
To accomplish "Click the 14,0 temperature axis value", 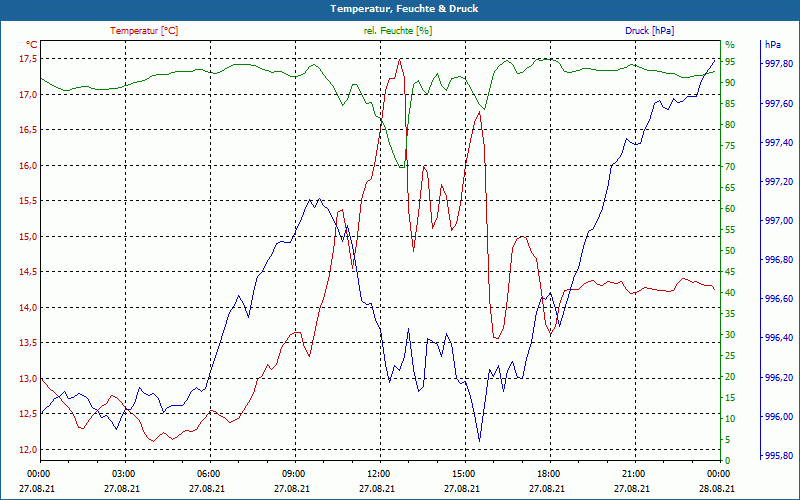I will (x=28, y=307).
